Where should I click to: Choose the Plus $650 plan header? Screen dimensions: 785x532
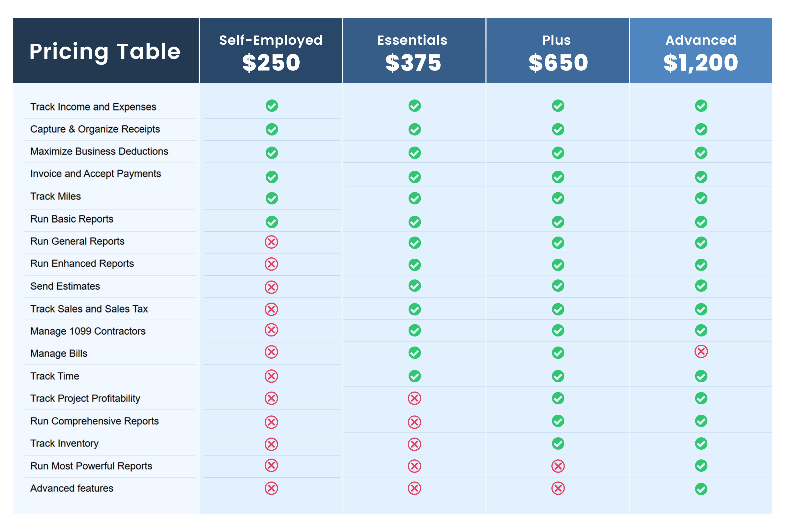point(557,51)
